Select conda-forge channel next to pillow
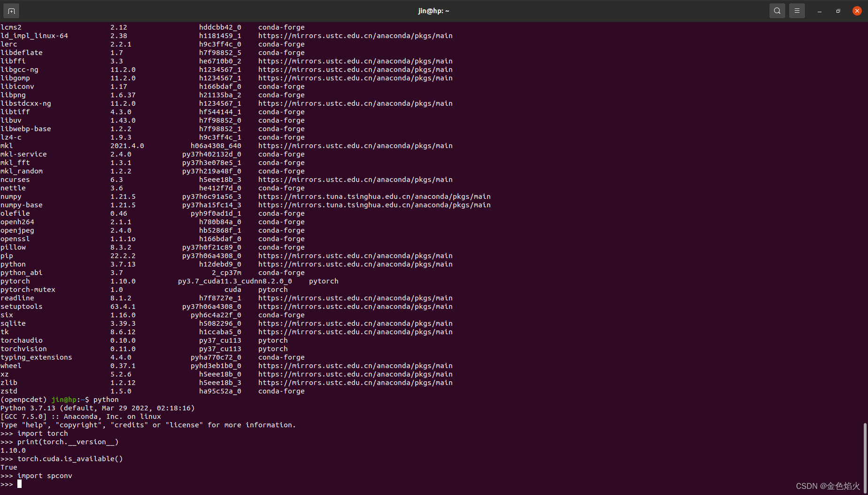Screen dimensions: 868x495 coord(281,247)
